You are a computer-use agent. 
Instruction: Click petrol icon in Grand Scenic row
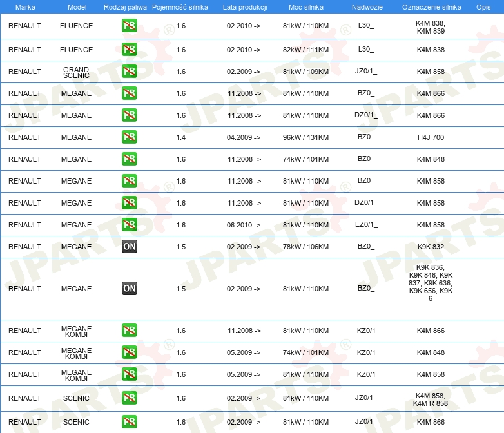coord(129,72)
